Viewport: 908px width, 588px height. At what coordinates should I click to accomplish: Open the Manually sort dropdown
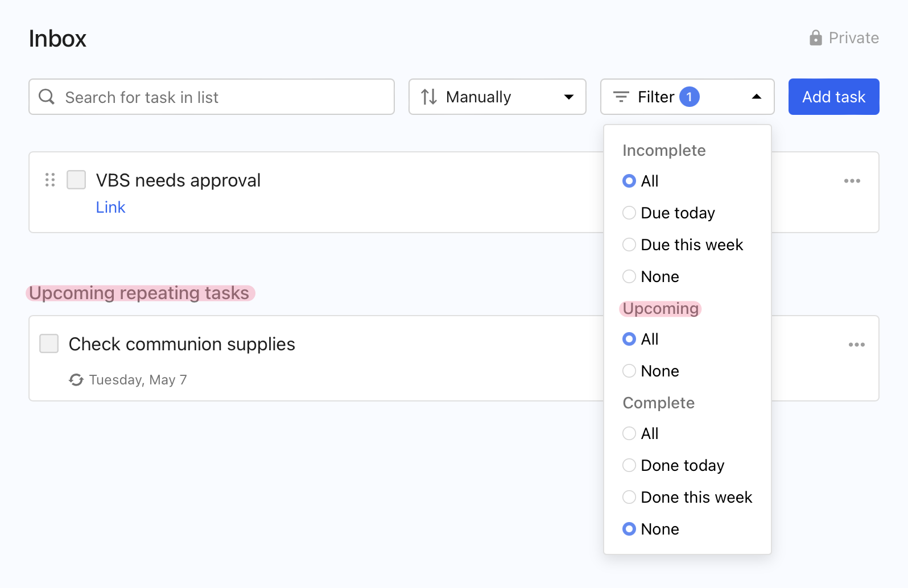497,97
